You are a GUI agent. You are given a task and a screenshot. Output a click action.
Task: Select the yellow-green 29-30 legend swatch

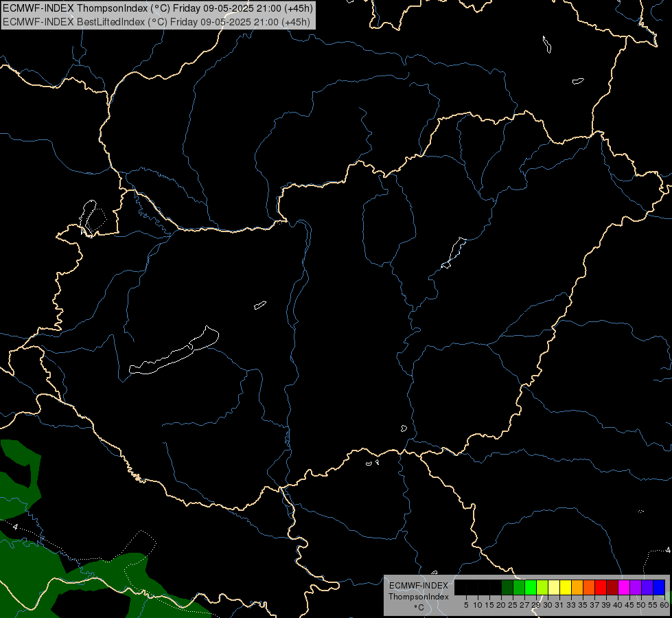click(542, 587)
